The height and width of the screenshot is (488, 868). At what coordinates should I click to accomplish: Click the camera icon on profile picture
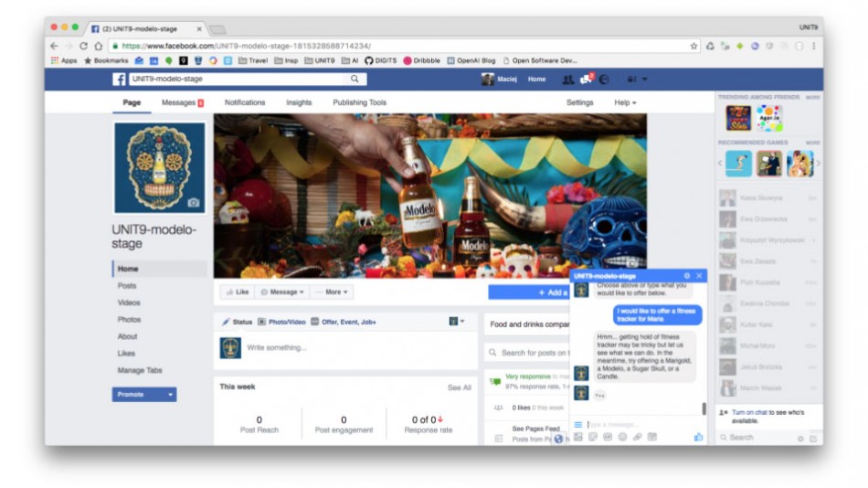(x=193, y=203)
